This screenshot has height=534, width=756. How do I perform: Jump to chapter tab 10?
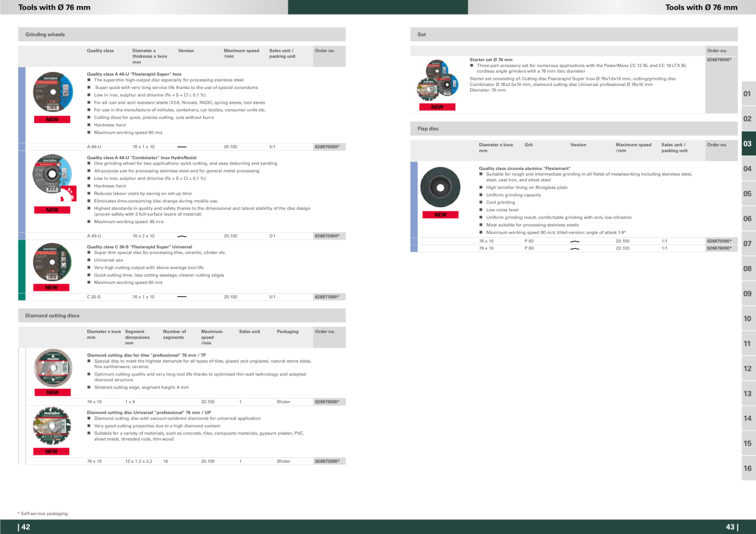click(747, 319)
